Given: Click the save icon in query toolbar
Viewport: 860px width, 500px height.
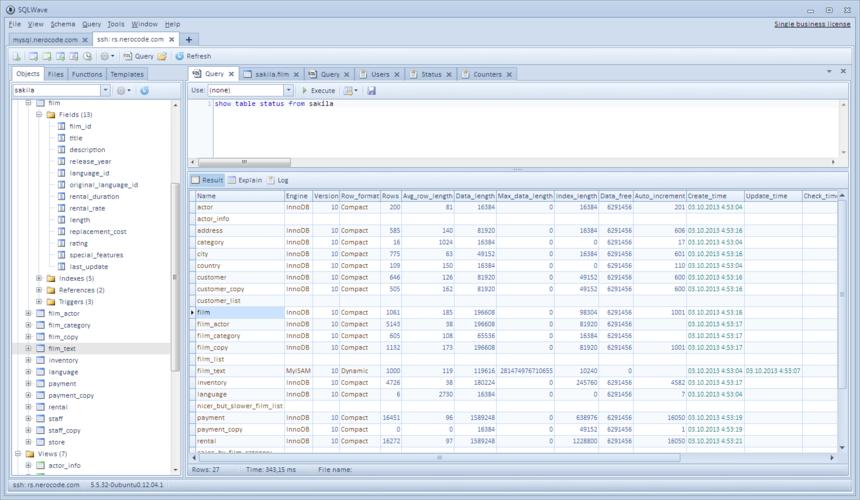Looking at the screenshot, I should [x=372, y=90].
